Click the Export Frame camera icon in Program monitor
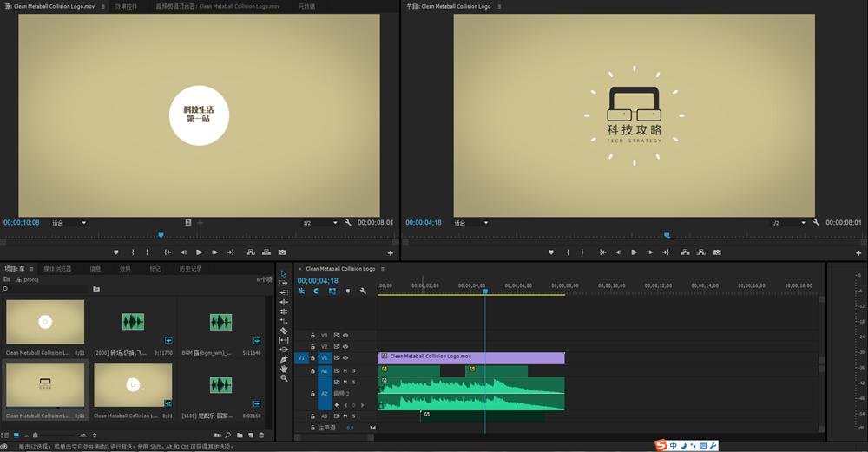The width and height of the screenshot is (868, 452). tap(717, 252)
